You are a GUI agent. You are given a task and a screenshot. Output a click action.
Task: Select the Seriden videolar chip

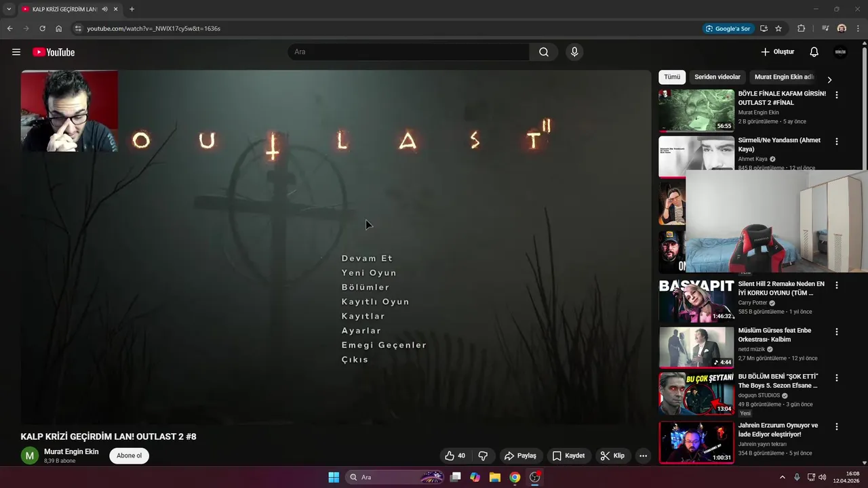717,77
